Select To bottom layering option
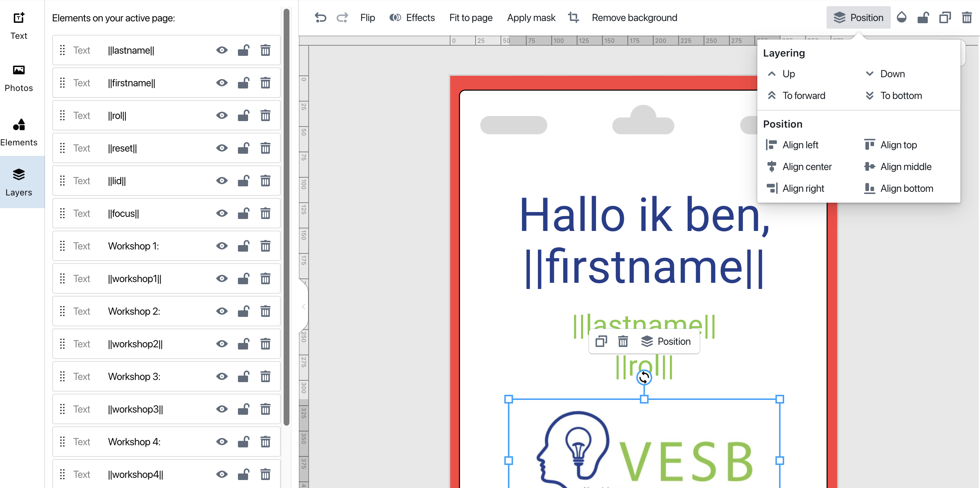 [901, 95]
